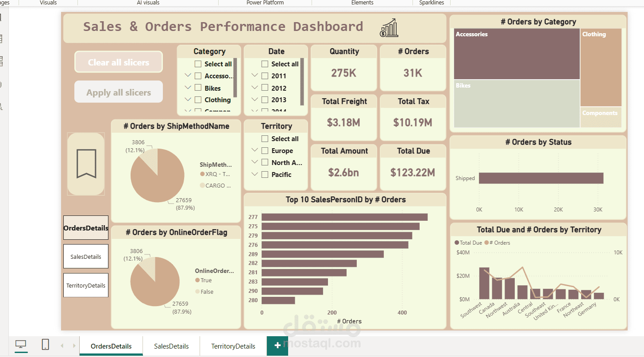Click the Total Amount $2.6bn card

pos(344,167)
